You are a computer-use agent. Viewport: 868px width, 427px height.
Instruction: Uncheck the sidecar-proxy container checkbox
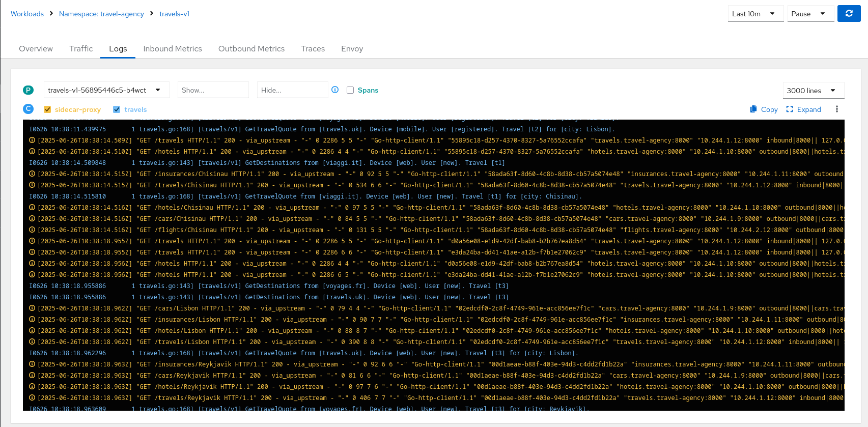pos(47,109)
